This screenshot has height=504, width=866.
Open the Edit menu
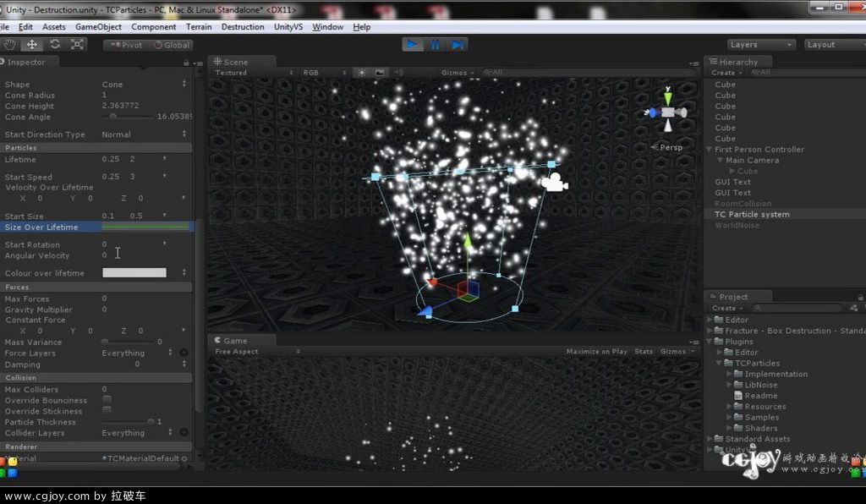pos(25,26)
